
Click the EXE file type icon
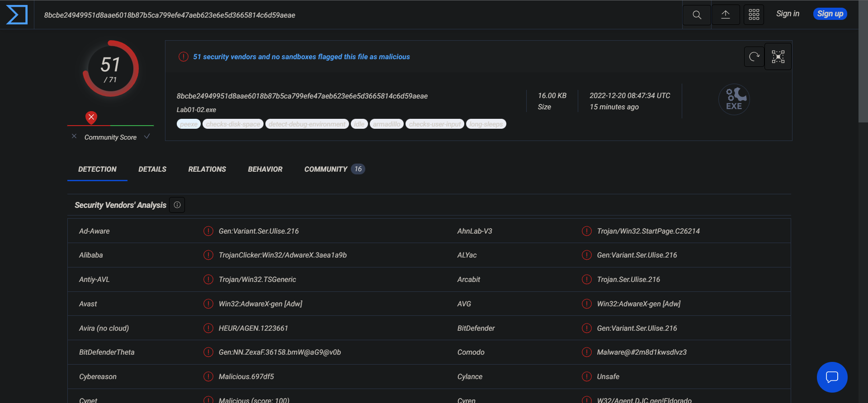[734, 99]
